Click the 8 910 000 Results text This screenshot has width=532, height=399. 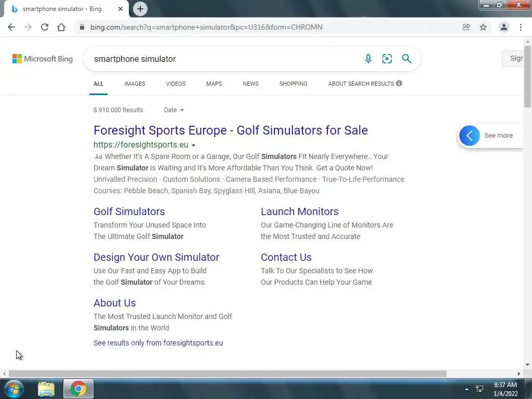point(118,110)
